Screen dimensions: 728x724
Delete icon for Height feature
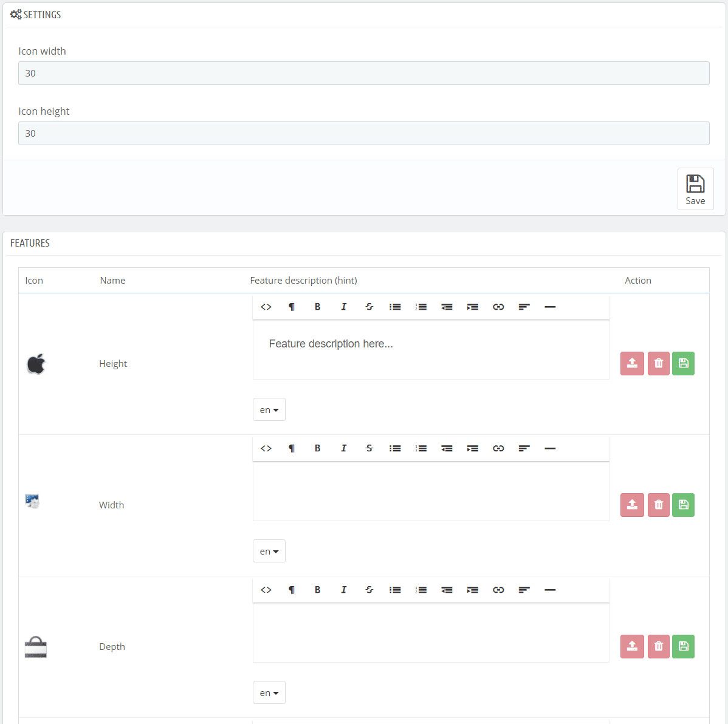click(x=658, y=363)
